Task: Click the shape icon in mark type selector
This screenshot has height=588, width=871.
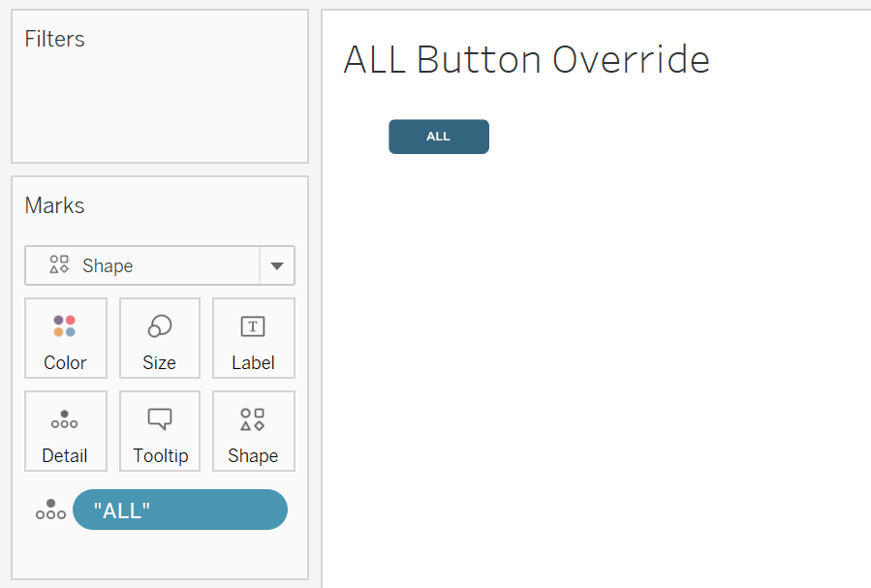Action: pyautogui.click(x=59, y=264)
